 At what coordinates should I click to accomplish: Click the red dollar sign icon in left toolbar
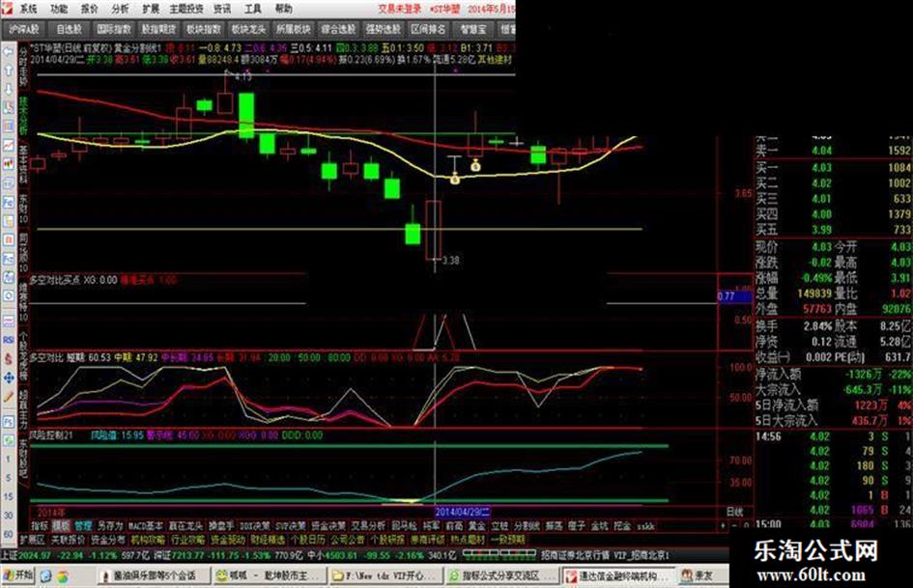(8, 358)
